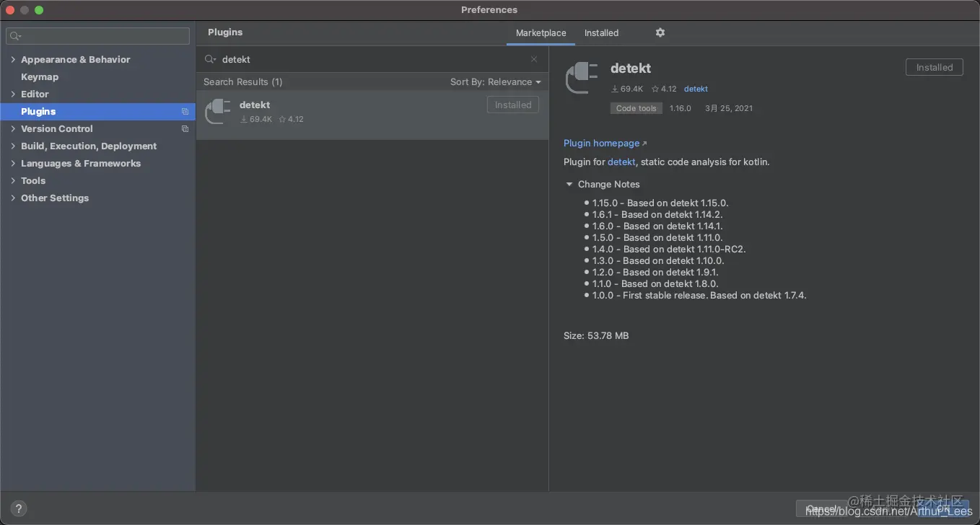
Task: Click Installed button in detail panel
Action: [934, 68]
